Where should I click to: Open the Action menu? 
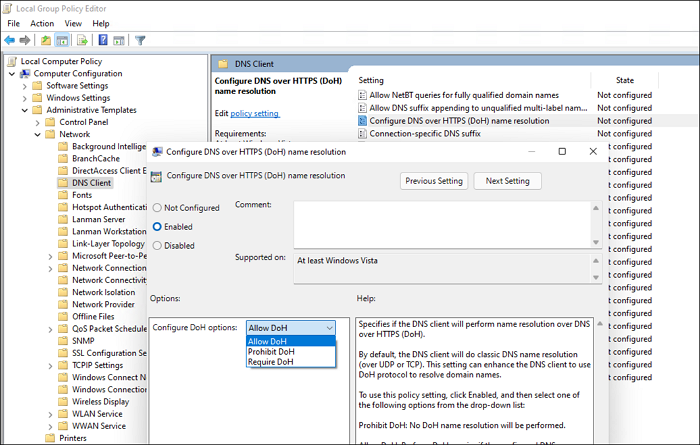[x=42, y=23]
